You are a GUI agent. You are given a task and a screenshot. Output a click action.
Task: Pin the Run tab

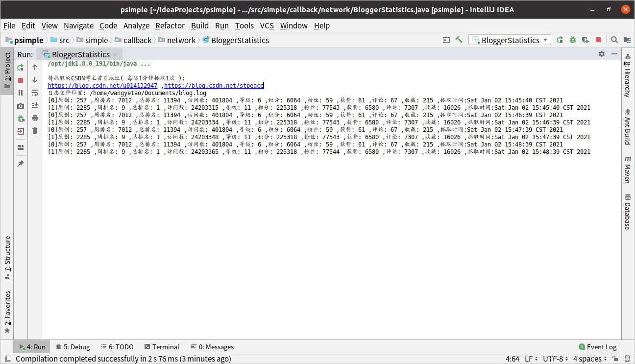pos(21,164)
